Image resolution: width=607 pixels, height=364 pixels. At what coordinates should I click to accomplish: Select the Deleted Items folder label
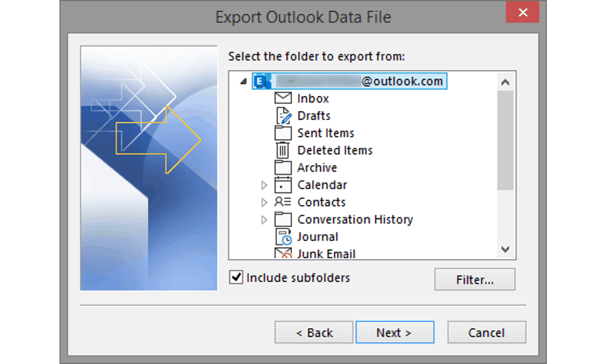[335, 150]
